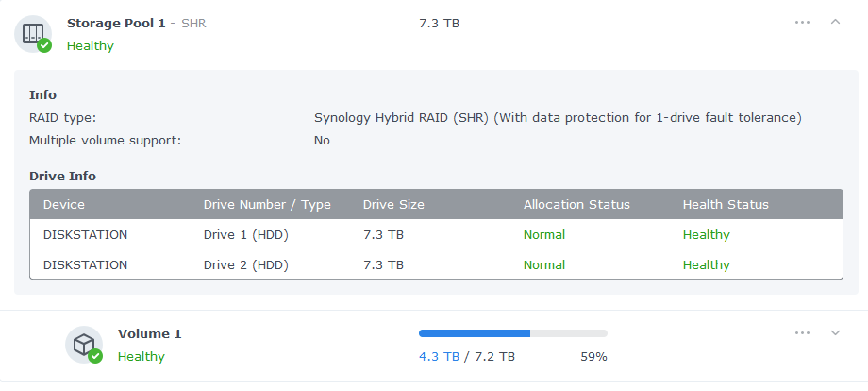
Task: Click Healthy status under Volume 1
Action: pyautogui.click(x=142, y=357)
